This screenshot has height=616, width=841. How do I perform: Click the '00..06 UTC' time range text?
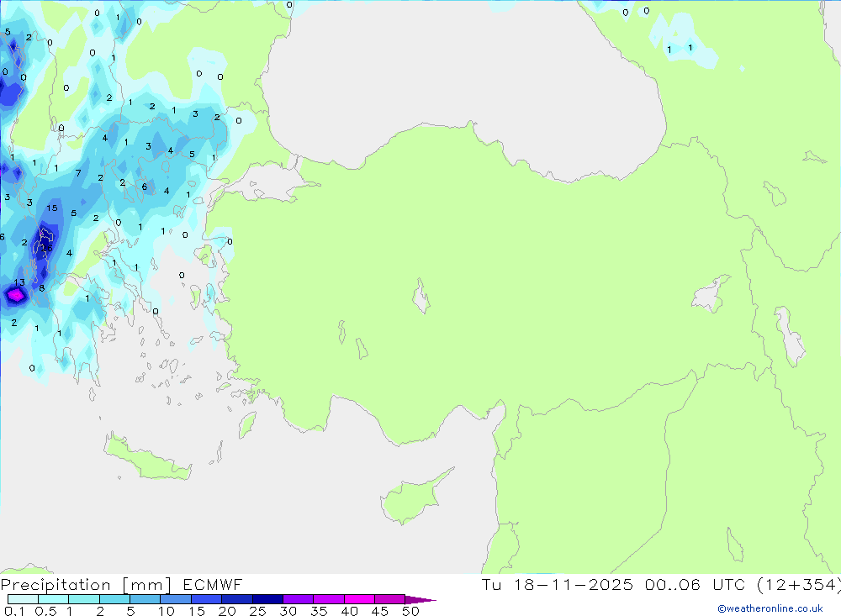point(695,584)
